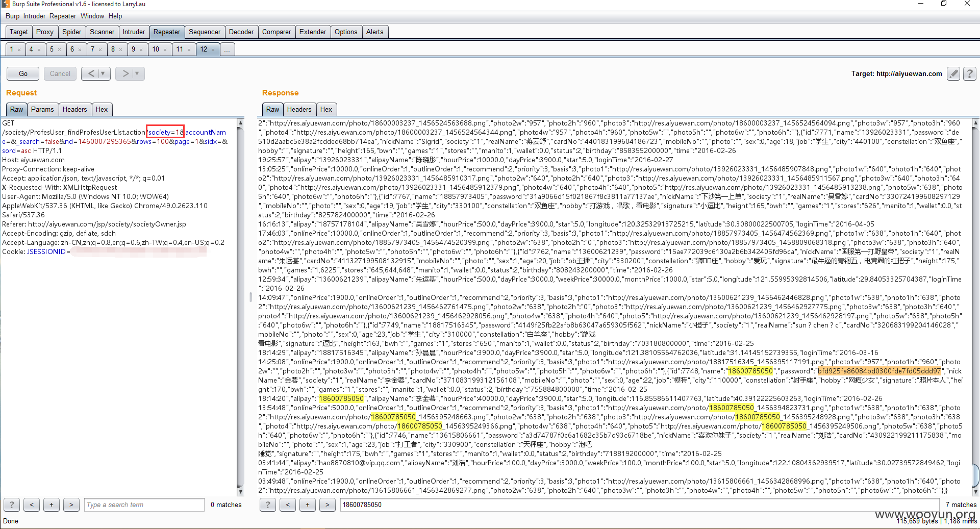Screen dimensions: 980x529
Task: Close Repeater tab 1 via its x
Action: coord(19,49)
